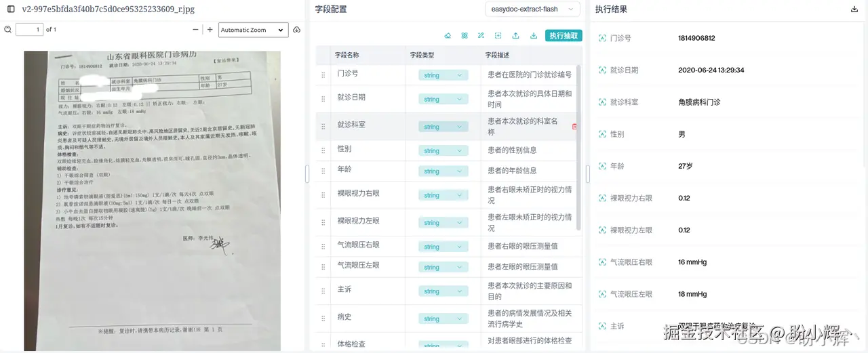
Task: Grab the drag handle of 主诉 row
Action: coord(323,291)
